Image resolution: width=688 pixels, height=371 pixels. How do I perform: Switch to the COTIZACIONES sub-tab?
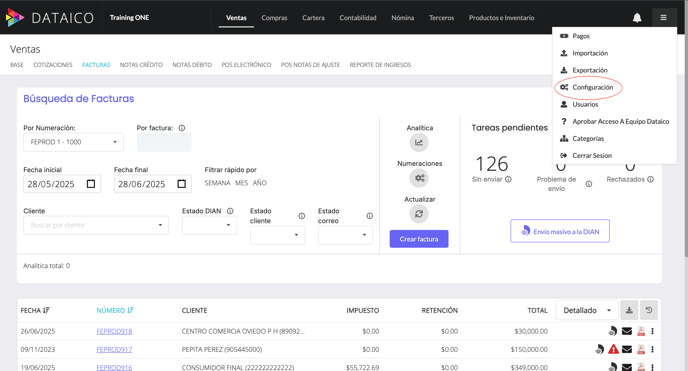pos(53,65)
